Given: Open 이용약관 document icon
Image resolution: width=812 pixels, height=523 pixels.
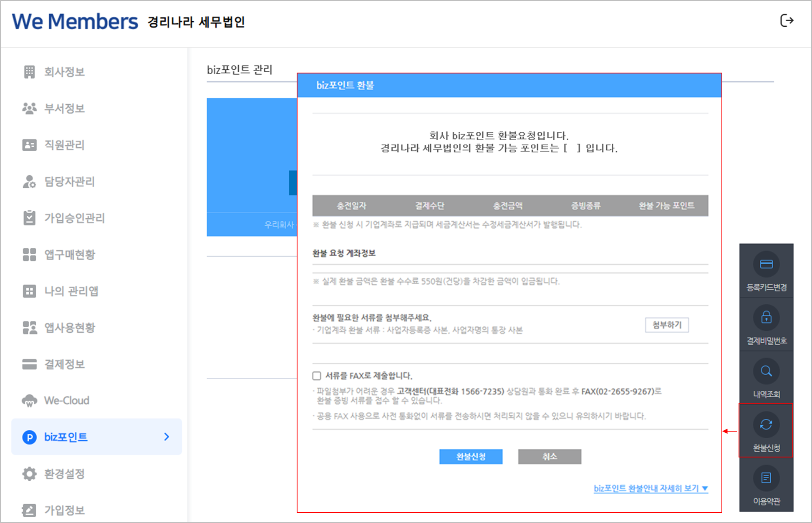Looking at the screenshot, I should [766, 478].
